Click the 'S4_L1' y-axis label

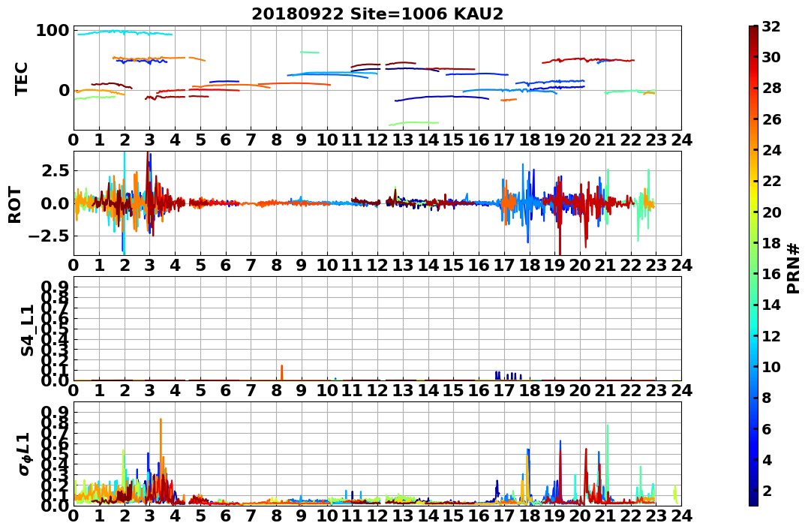(x=27, y=330)
